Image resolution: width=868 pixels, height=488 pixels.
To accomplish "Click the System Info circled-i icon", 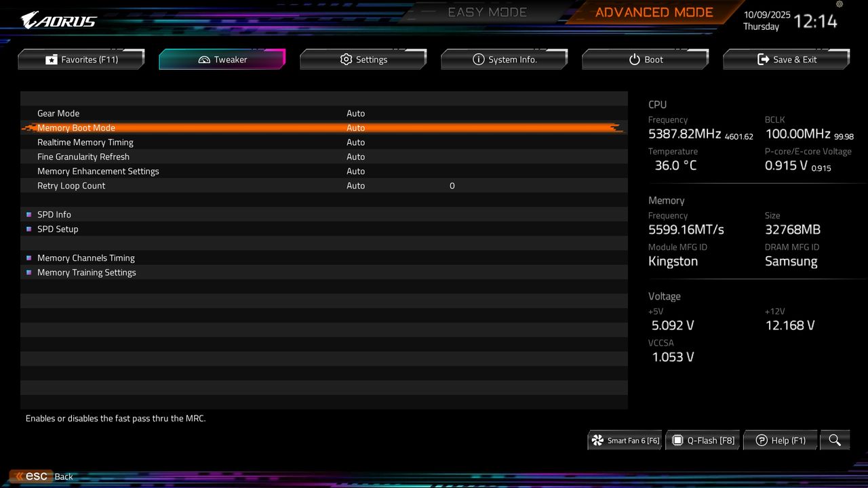I will [479, 59].
